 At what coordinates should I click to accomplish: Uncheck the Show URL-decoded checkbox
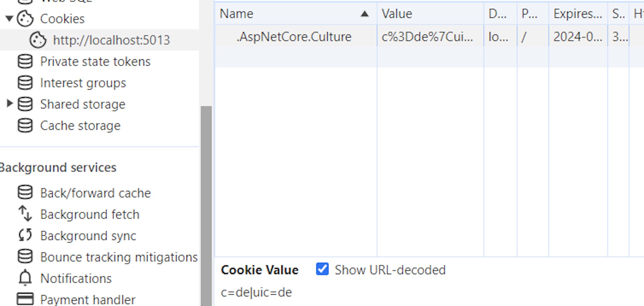point(322,269)
